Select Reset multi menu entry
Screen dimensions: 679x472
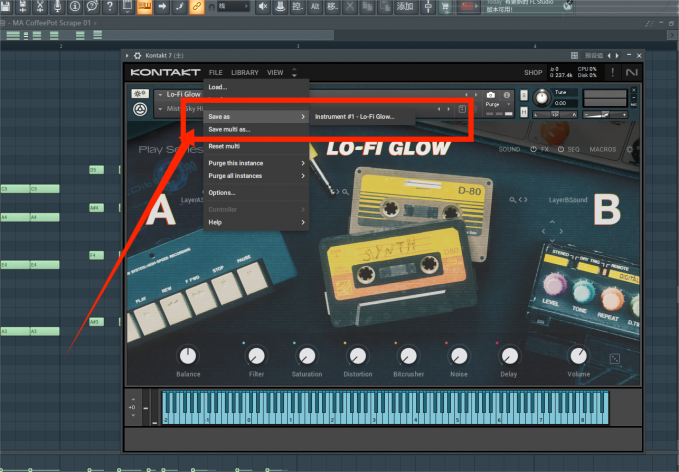click(x=256, y=146)
